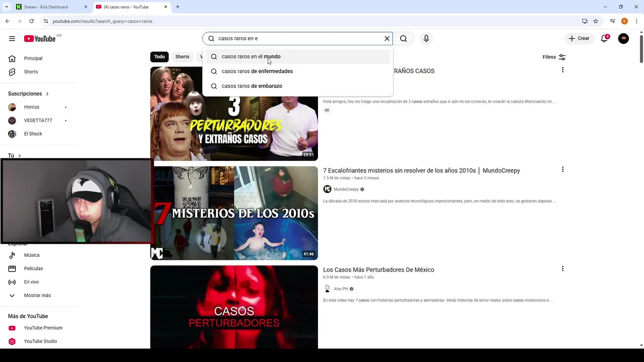644x362 pixels.
Task: Click the Alex PH channel avatar
Action: (327, 289)
